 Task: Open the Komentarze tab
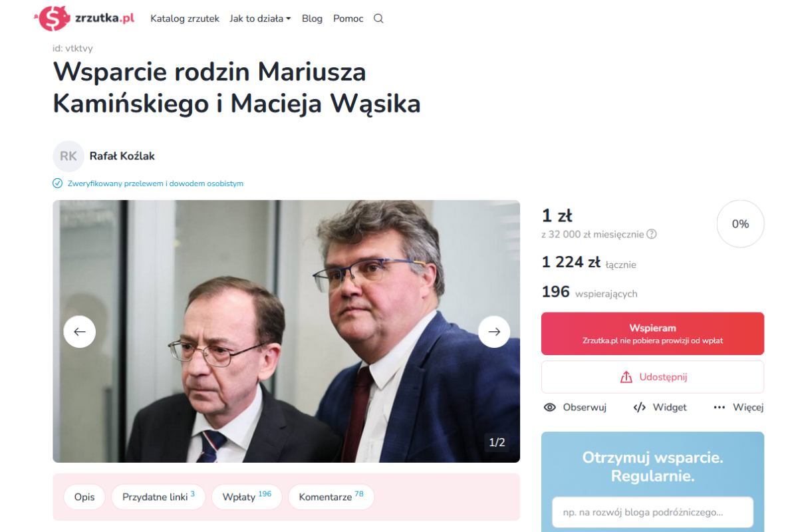[331, 497]
